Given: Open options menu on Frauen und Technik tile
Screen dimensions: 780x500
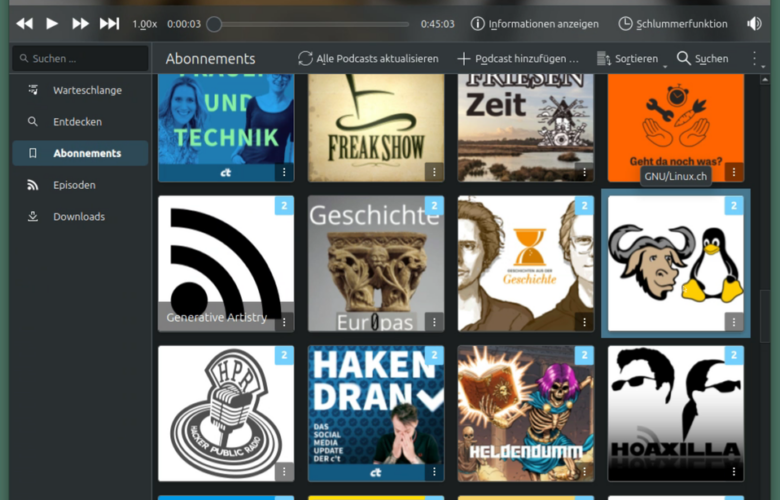Looking at the screenshot, I should pyautogui.click(x=284, y=172).
